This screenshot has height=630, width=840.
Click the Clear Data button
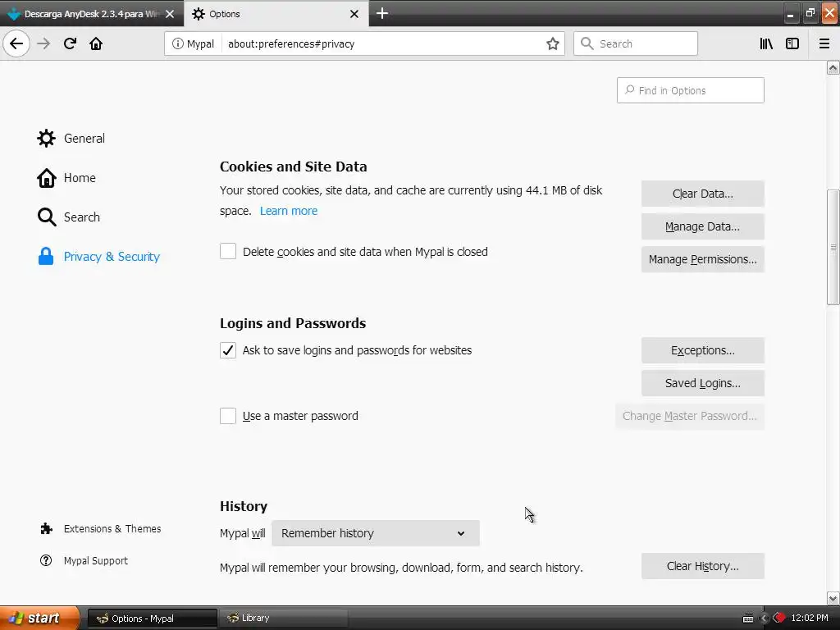pos(702,194)
